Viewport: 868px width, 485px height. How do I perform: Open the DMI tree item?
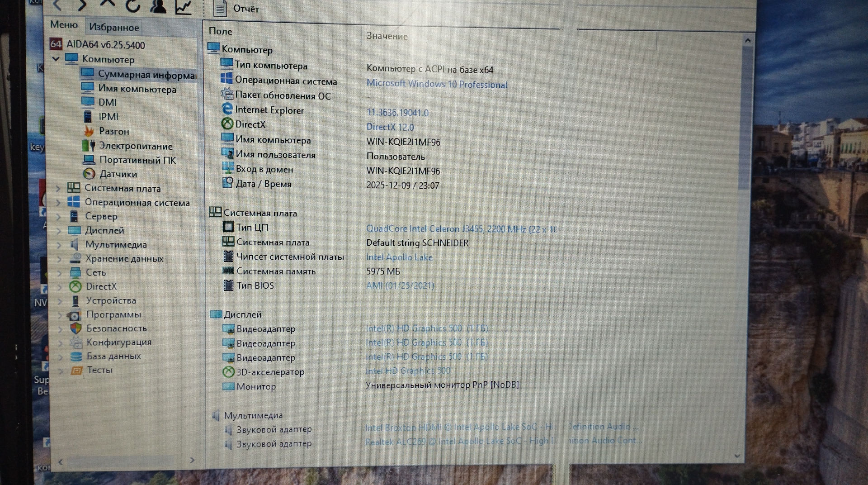point(107,102)
